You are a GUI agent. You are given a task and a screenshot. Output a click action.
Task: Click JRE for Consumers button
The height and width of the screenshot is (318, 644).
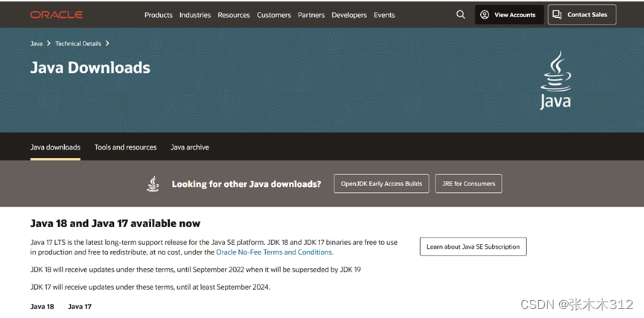pyautogui.click(x=468, y=184)
